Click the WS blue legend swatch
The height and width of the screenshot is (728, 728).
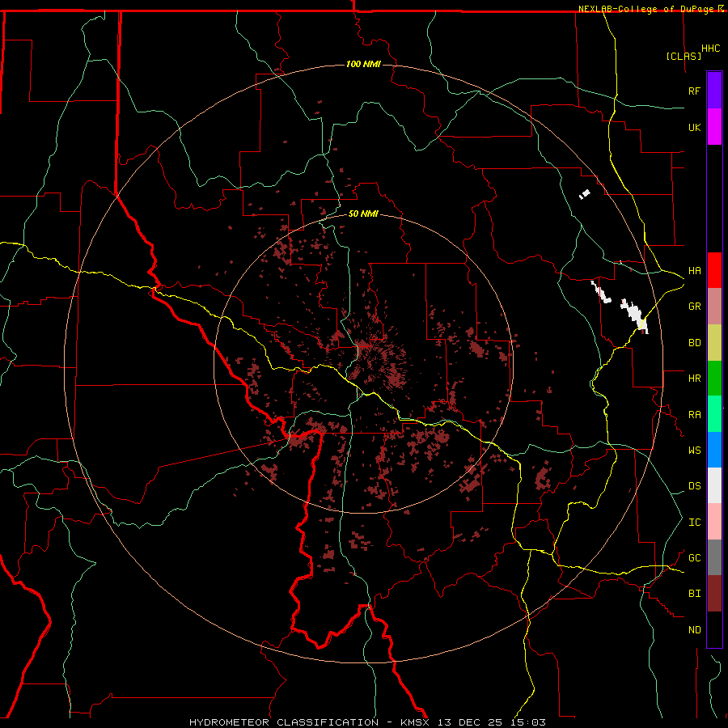pos(714,450)
